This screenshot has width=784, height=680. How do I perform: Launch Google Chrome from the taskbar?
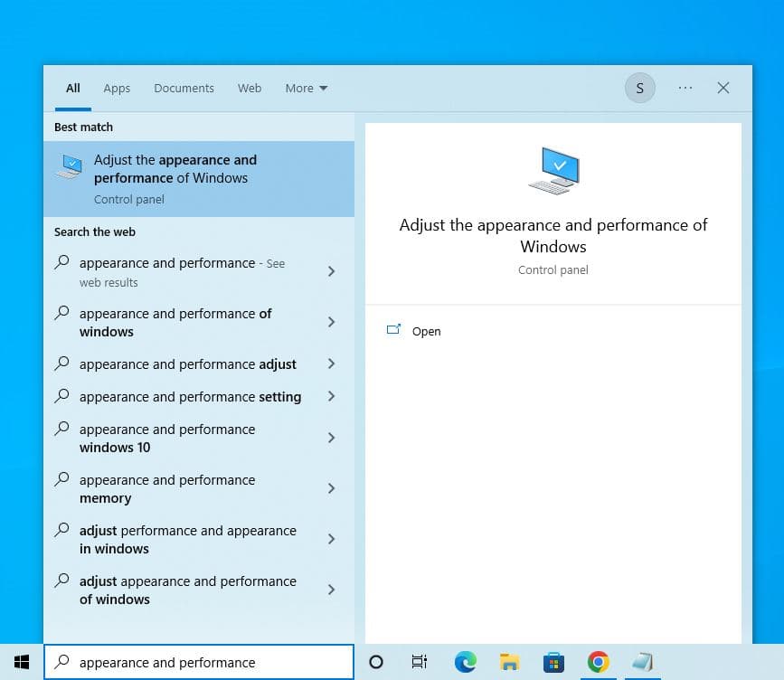click(x=598, y=662)
